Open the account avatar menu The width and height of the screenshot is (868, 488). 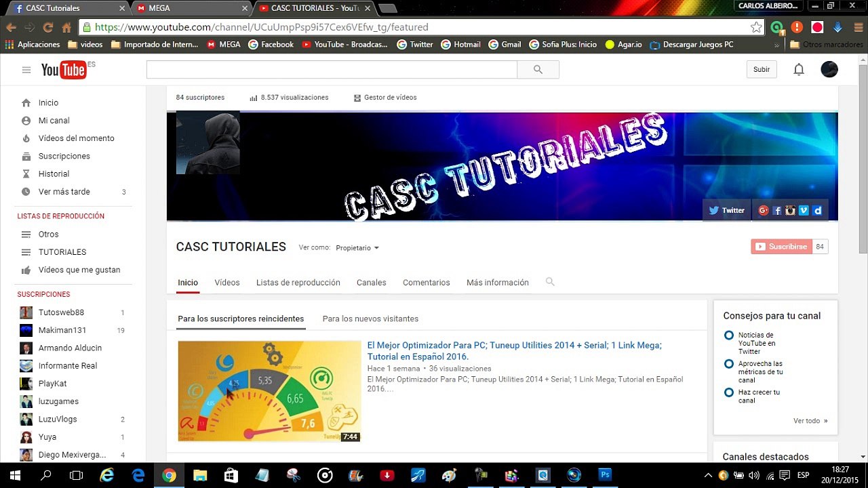point(829,69)
